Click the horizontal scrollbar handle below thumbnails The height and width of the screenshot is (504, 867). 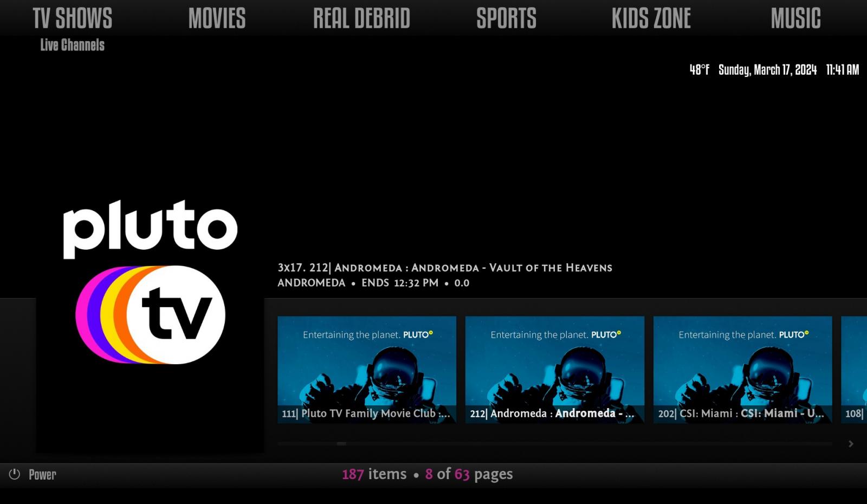341,443
